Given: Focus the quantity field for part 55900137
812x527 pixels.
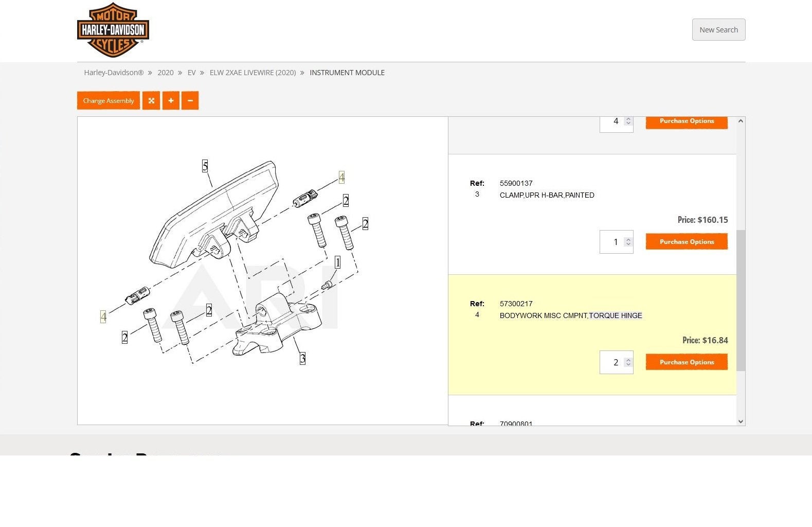Looking at the screenshot, I should [616, 242].
